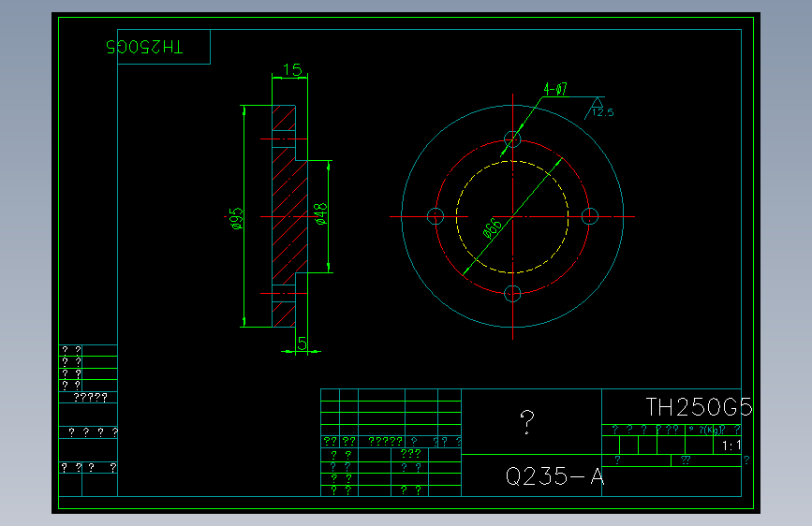The image size is (812, 526).
Task: Select the right bolt hole circle
Action: pos(590,216)
